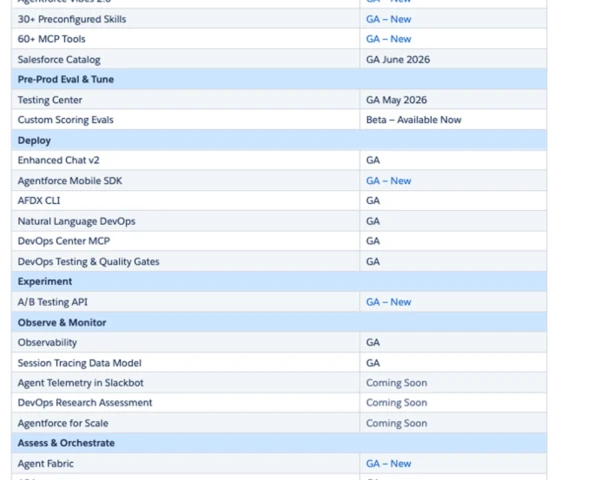Select GA status of Observability

point(453,343)
